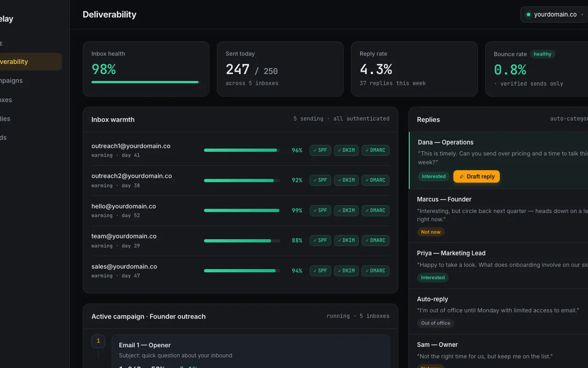This screenshot has height=368, width=588.
Task: Click the DMARC badge for sales@yourdomain.co
Action: tap(375, 271)
